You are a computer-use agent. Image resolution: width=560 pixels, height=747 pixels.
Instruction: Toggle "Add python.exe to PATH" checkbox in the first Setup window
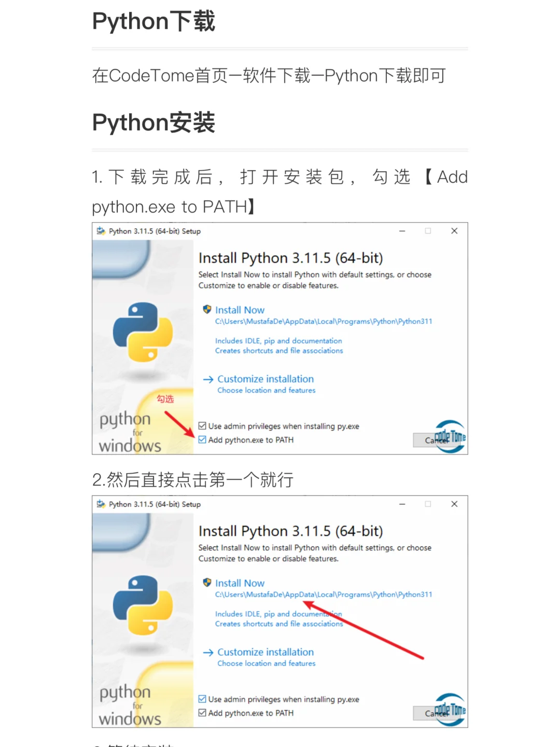202,439
